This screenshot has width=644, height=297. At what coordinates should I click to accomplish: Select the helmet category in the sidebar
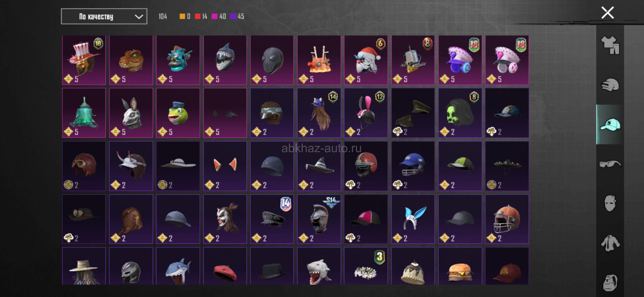click(610, 85)
